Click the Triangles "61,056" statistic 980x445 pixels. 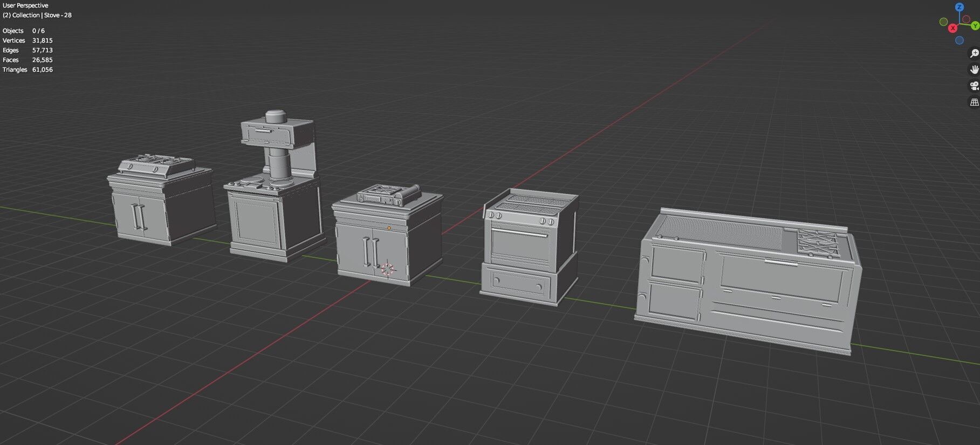43,70
